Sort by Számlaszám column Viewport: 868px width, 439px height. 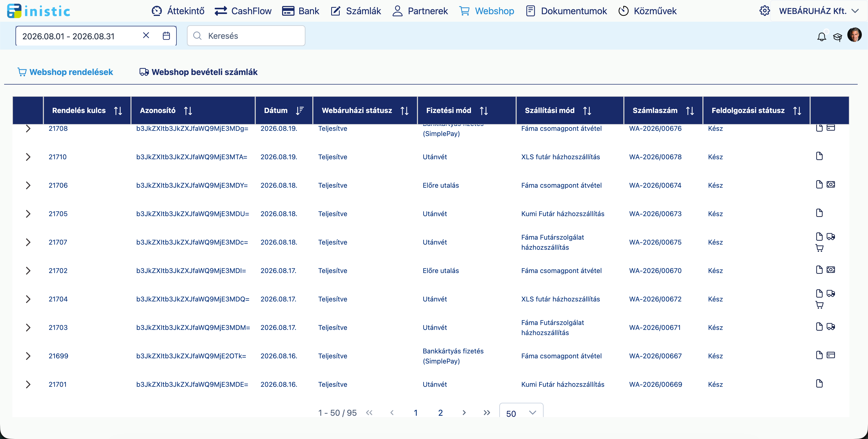[x=690, y=111]
